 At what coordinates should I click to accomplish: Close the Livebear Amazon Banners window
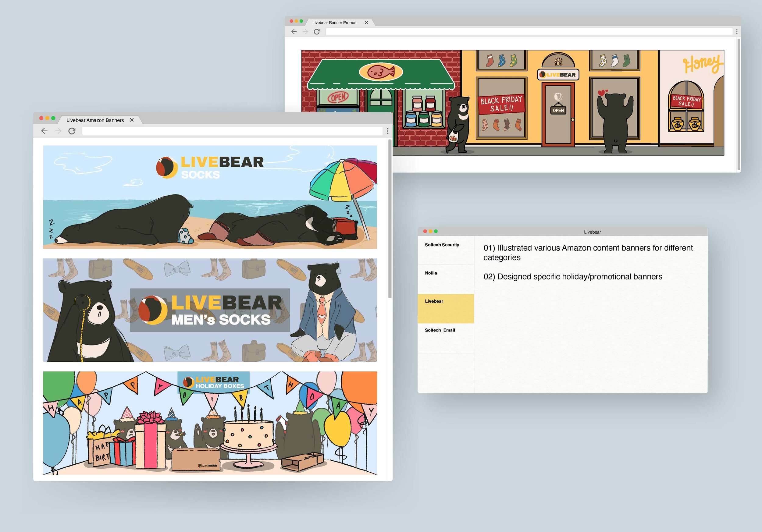[41, 118]
